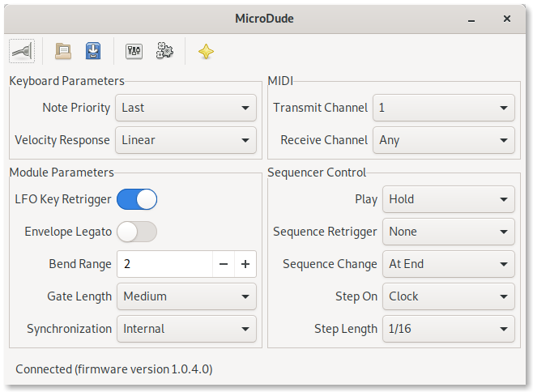
Task: Click the yellow star icon
Action: tap(206, 52)
